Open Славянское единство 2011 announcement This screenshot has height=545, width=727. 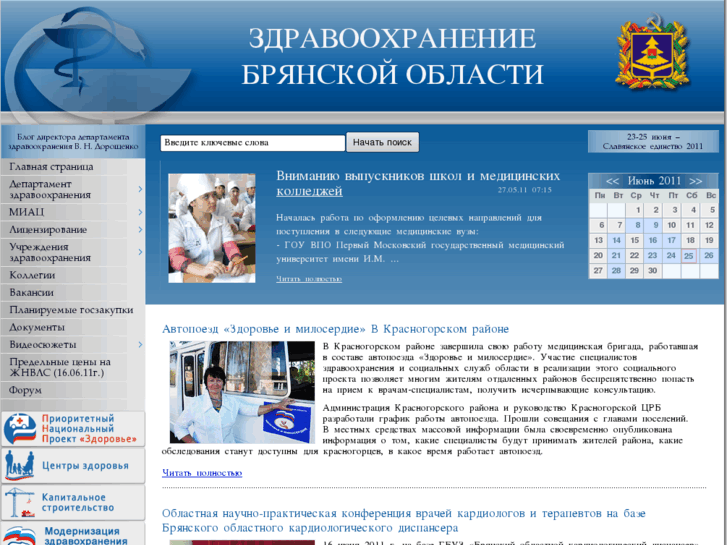pos(653,141)
